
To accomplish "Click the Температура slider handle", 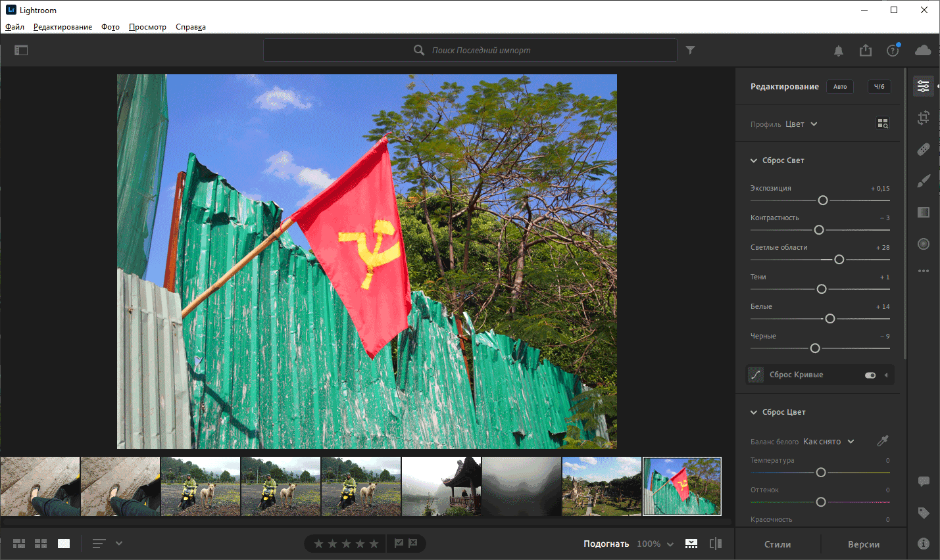I will tap(821, 473).
